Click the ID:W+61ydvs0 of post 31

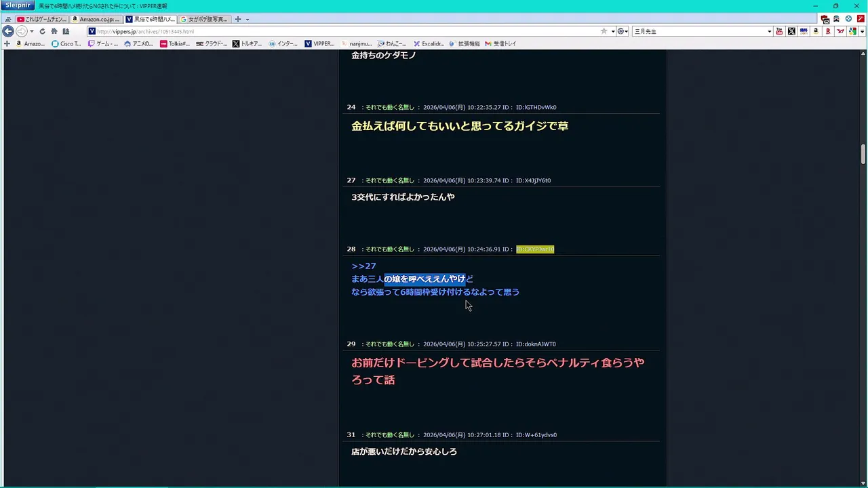coord(536,435)
